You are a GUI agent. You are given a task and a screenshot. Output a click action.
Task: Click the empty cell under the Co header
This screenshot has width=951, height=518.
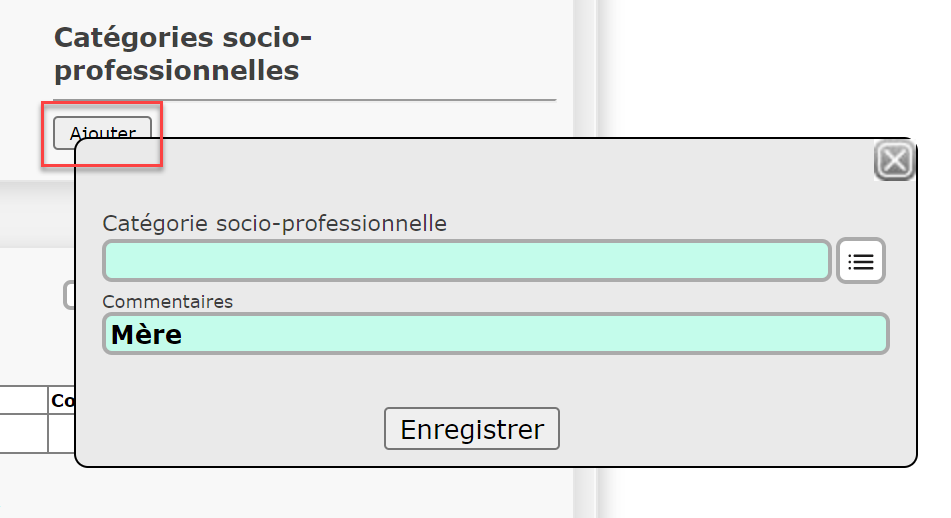[x=62, y=433]
